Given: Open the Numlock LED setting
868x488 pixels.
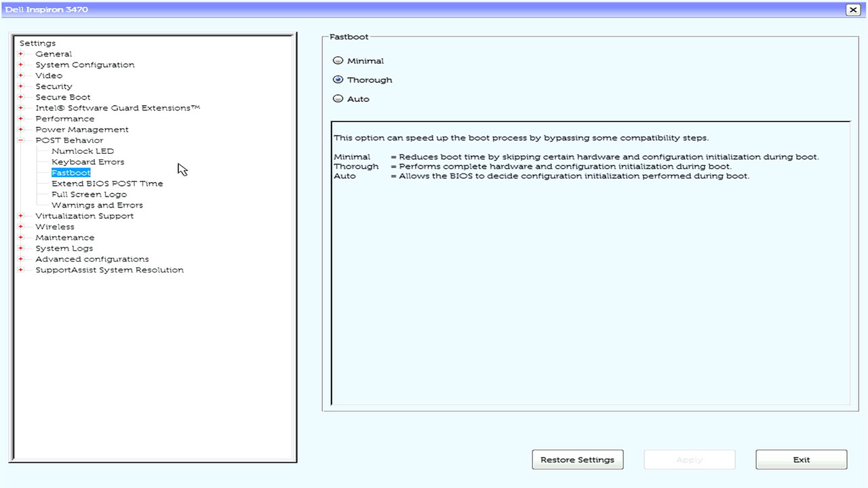Looking at the screenshot, I should click(x=83, y=151).
